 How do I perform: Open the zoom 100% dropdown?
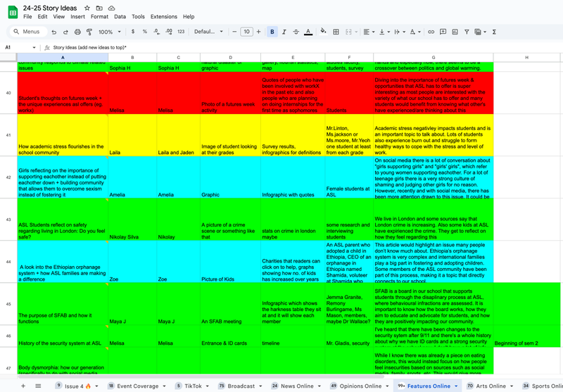click(109, 32)
